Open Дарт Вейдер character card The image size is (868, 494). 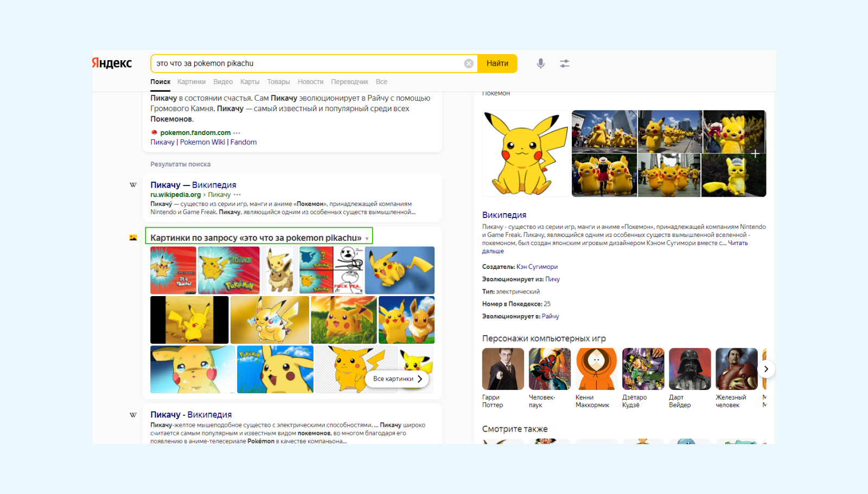690,378
